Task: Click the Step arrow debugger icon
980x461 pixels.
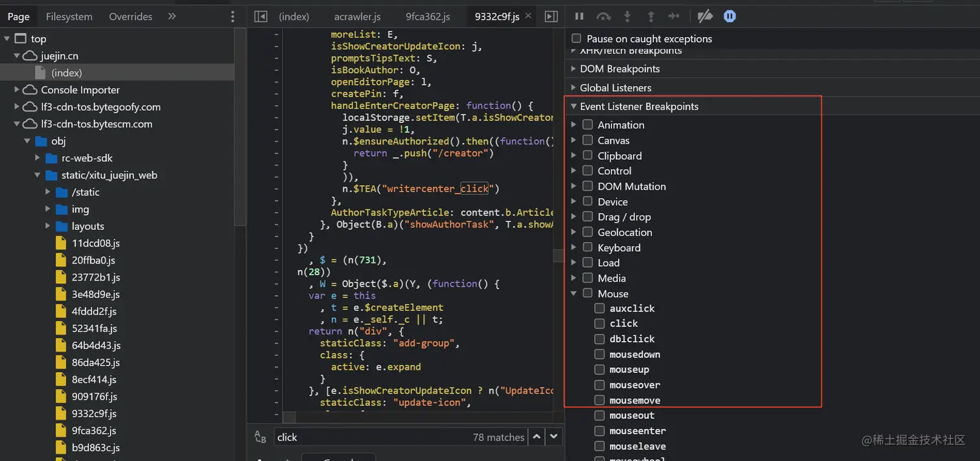Action: (674, 16)
